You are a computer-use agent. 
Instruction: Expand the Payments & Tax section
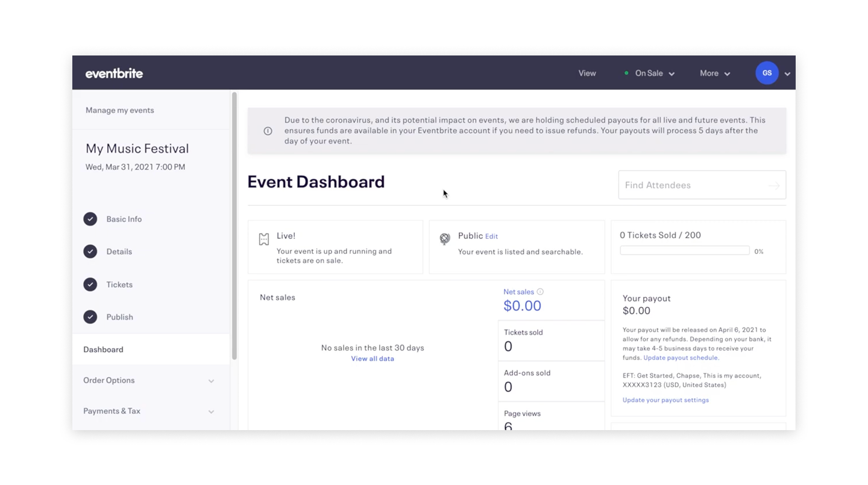151,411
